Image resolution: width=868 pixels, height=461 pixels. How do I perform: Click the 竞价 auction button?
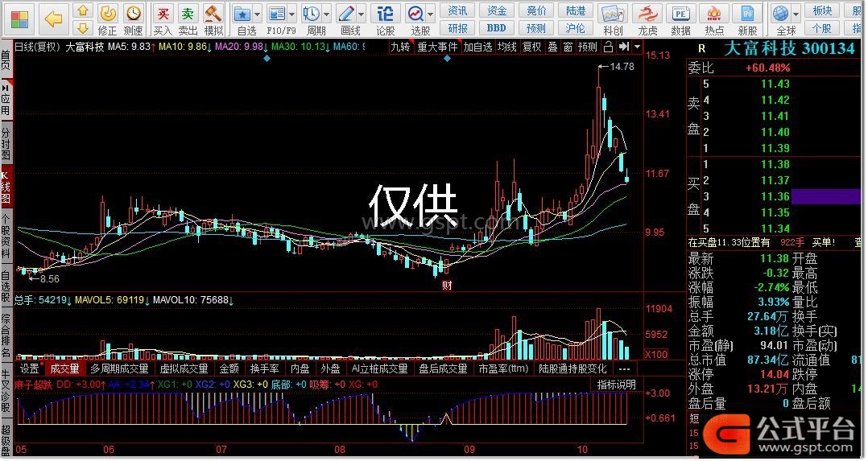point(536,10)
